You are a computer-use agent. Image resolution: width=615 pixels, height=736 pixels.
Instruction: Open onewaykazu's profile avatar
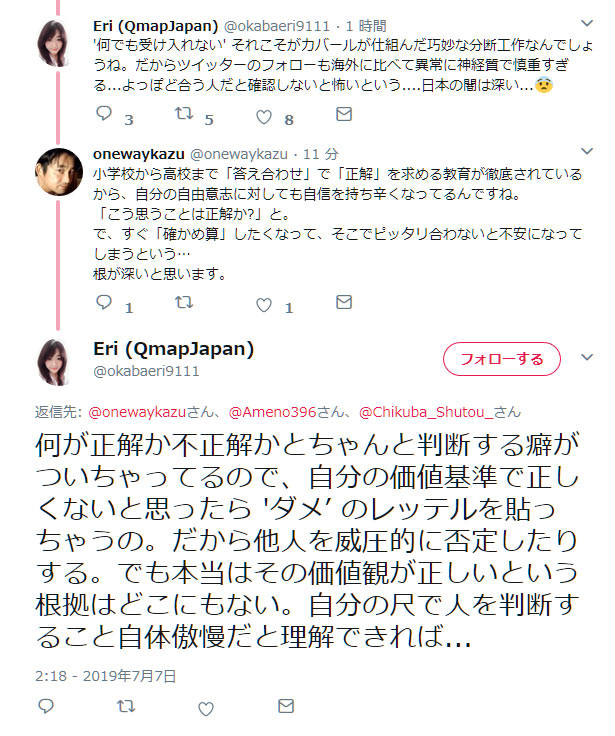point(58,171)
